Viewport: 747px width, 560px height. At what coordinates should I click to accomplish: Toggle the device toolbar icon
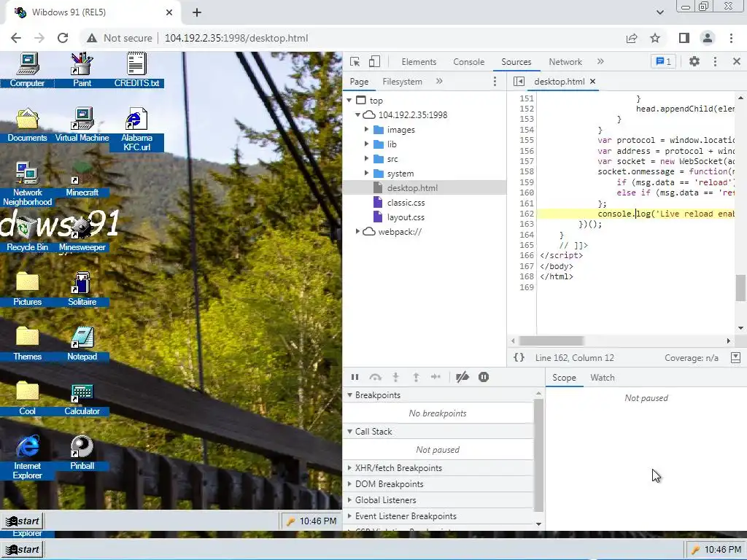point(374,62)
